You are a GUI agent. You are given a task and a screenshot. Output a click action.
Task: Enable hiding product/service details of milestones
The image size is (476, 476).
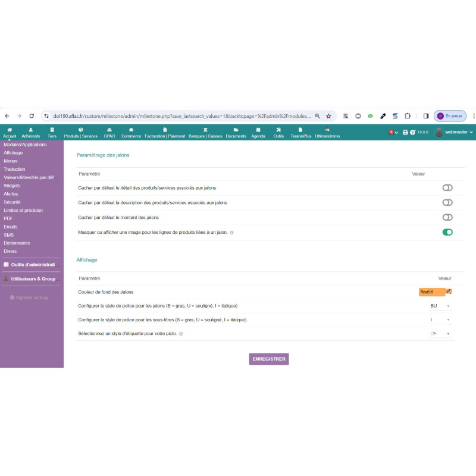(447, 187)
